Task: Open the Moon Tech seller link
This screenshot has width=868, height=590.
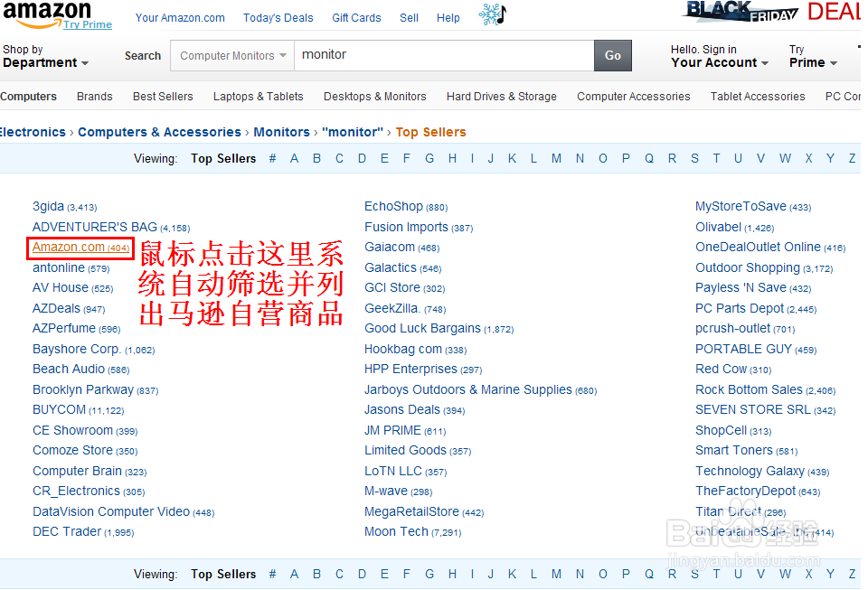Action: pyautogui.click(x=412, y=531)
